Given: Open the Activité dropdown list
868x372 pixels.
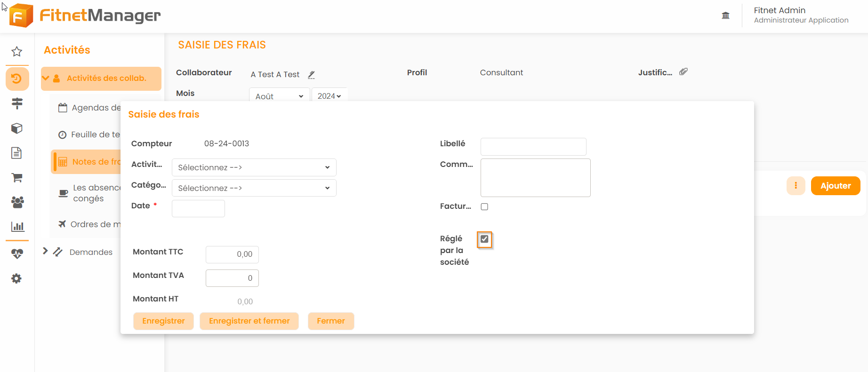Looking at the screenshot, I should tap(254, 167).
